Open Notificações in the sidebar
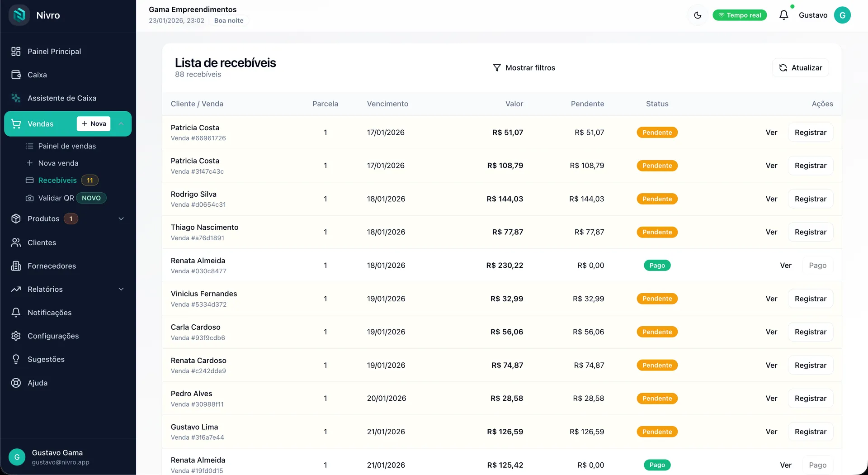The image size is (868, 475). 68,313
